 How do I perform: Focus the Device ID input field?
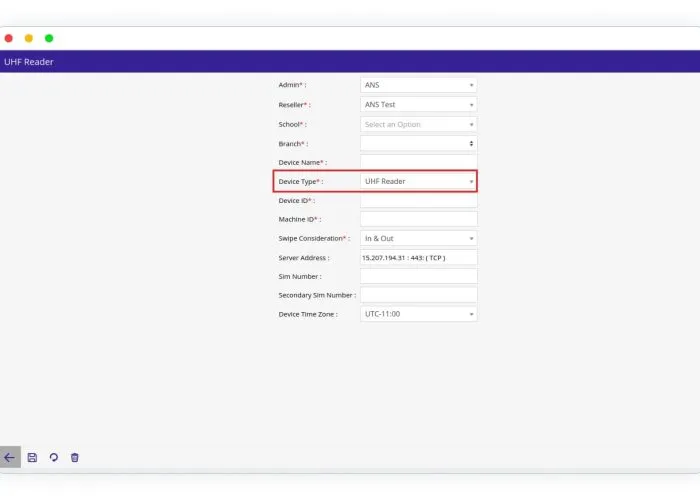[418, 200]
